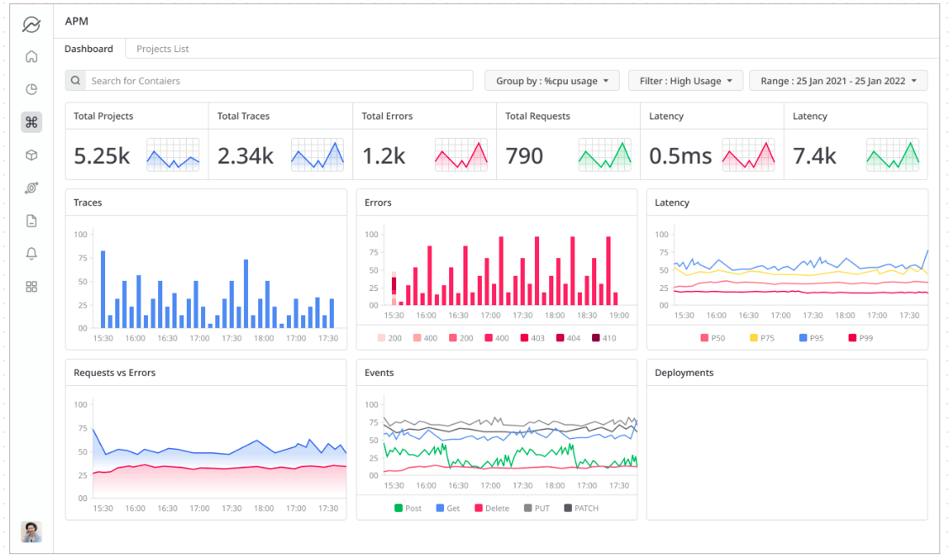
Task: Open the Home icon in the sidebar
Action: coord(31,56)
